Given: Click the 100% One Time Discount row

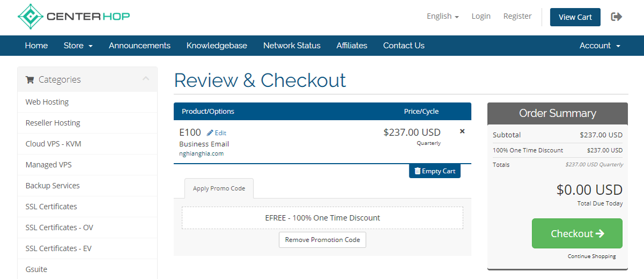Looking at the screenshot, I should tap(558, 150).
